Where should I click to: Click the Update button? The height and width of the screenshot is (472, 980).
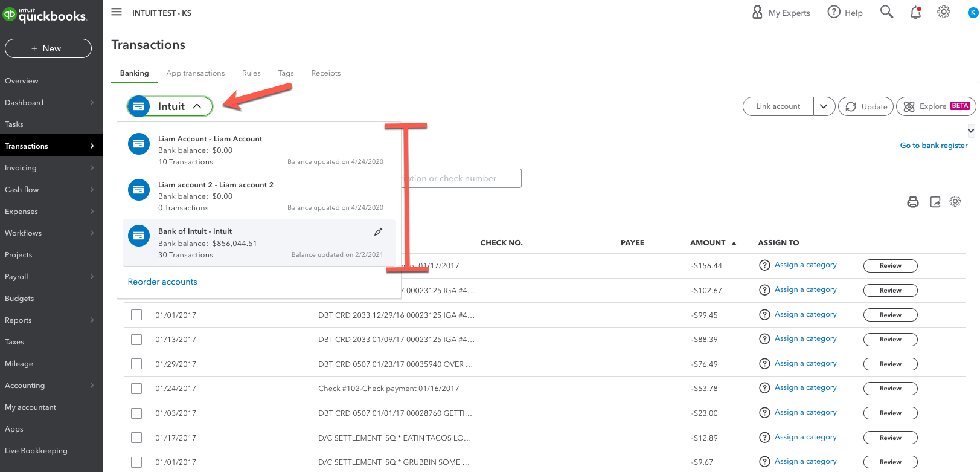[866, 106]
